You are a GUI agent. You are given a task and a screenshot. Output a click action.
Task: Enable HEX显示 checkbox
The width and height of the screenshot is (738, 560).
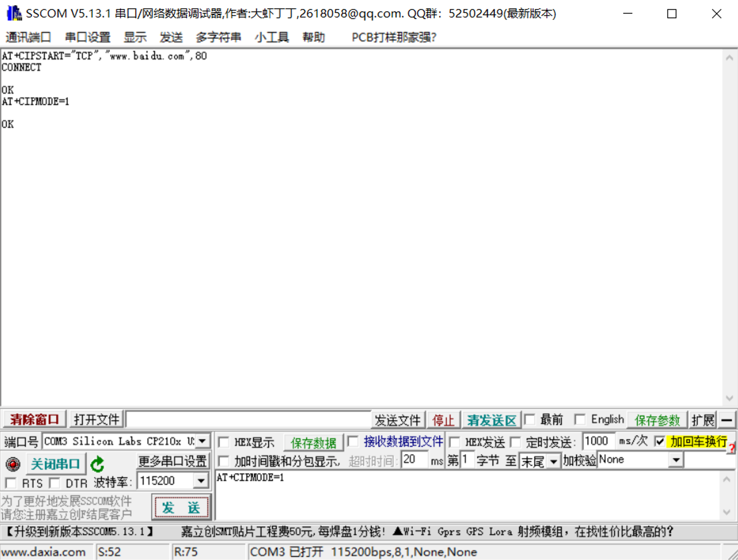coord(223,442)
